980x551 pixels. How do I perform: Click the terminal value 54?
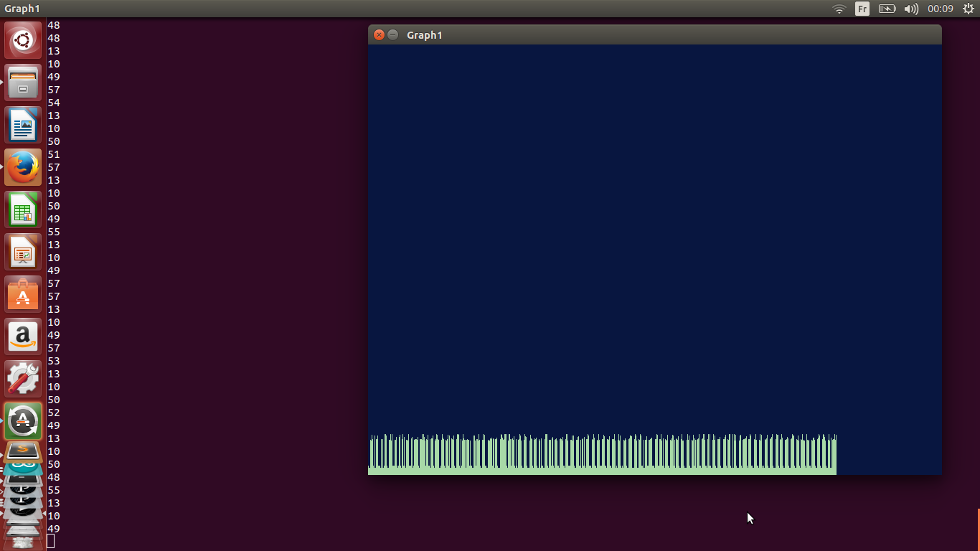pos(54,103)
